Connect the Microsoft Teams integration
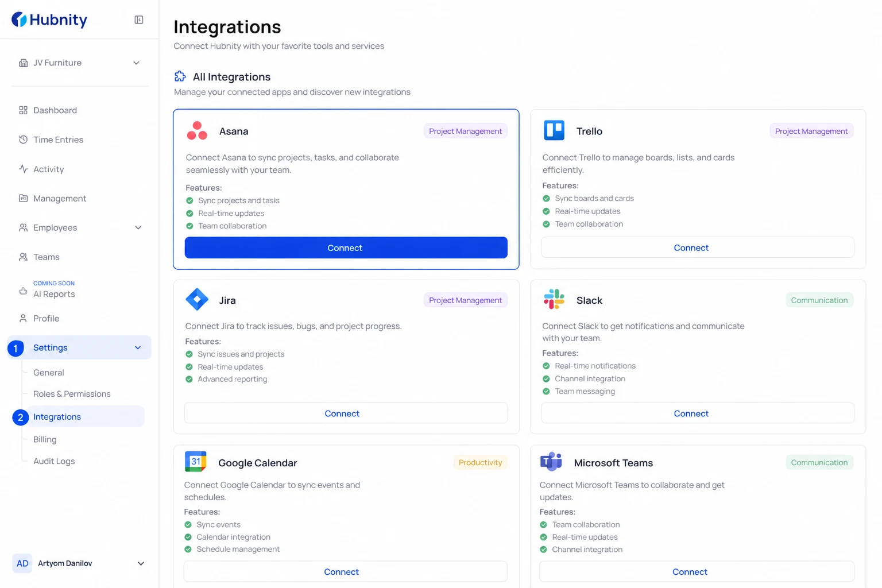The height and width of the screenshot is (588, 882). pyautogui.click(x=697, y=571)
